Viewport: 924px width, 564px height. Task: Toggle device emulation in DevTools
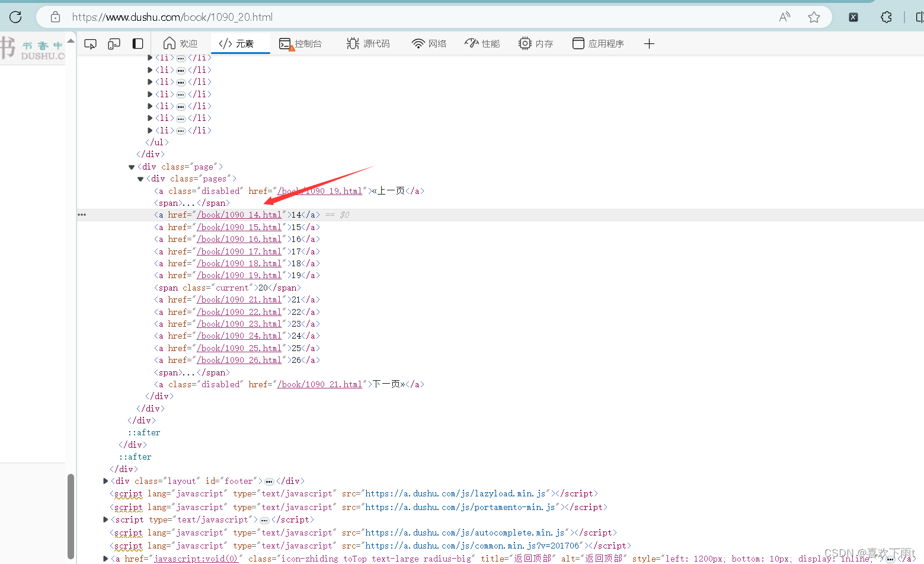point(114,44)
